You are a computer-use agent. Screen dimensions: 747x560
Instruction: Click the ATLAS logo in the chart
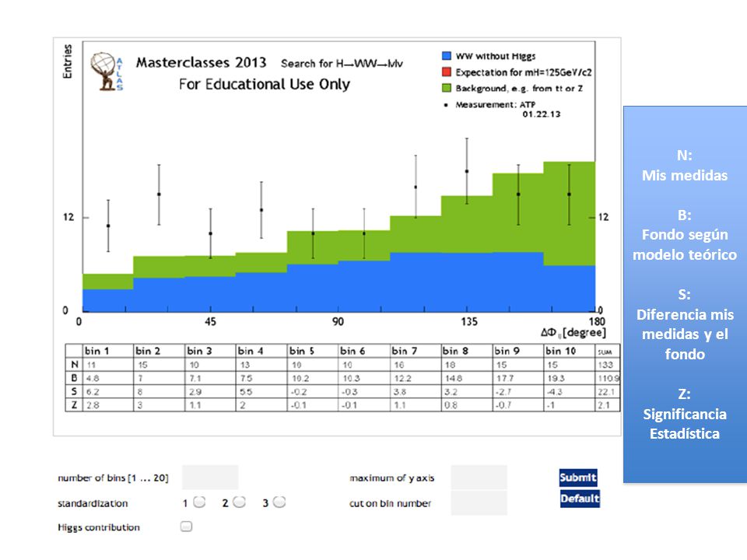(107, 72)
